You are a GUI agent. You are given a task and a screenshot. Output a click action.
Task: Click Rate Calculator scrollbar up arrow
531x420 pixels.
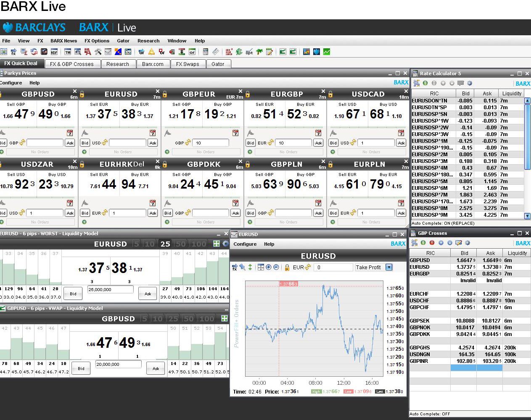tap(527, 101)
